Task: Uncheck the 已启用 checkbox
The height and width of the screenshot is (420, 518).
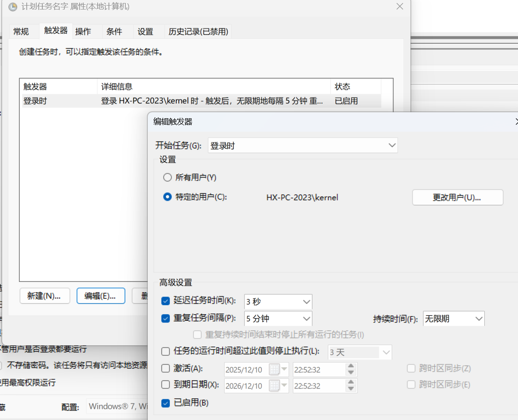Action: tap(165, 403)
